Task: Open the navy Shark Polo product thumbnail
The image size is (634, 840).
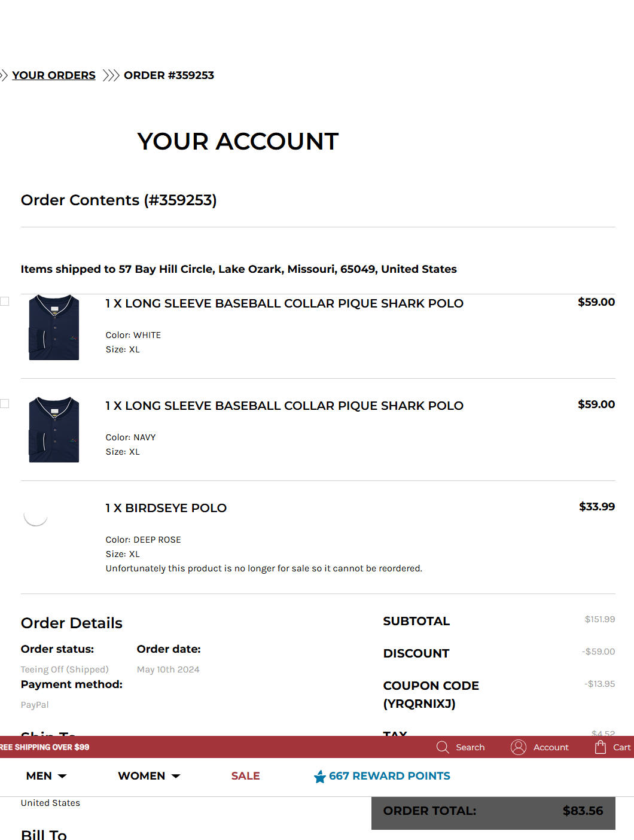Action: [54, 430]
